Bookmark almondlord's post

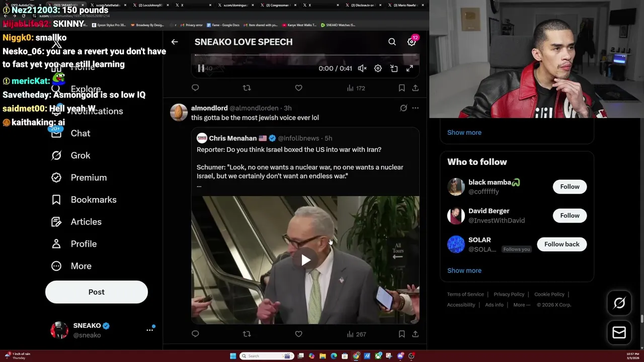(401, 334)
